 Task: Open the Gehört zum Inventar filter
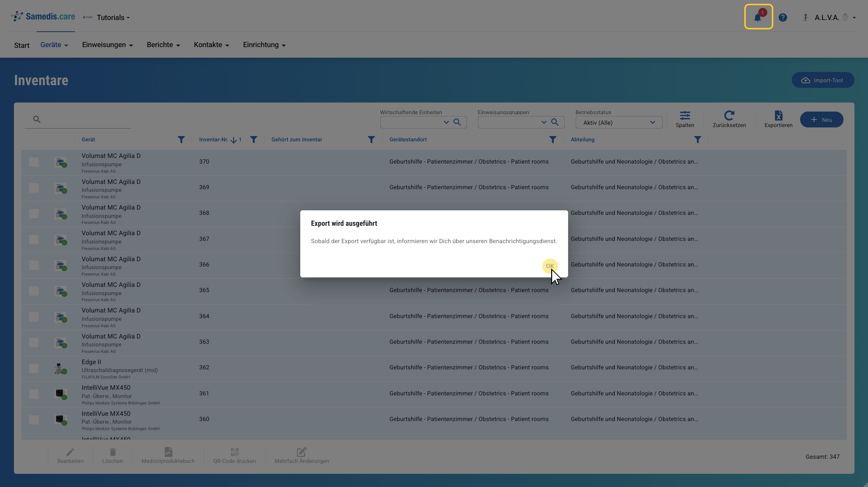371,140
